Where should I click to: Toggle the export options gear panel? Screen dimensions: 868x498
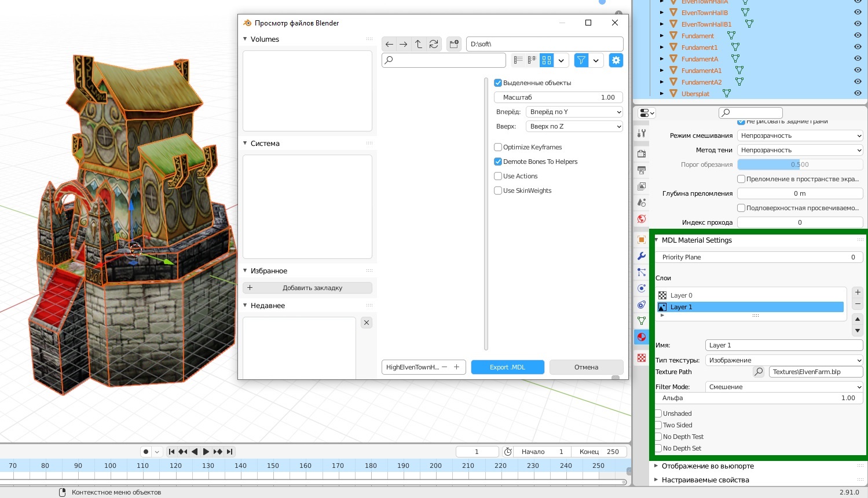coord(616,60)
